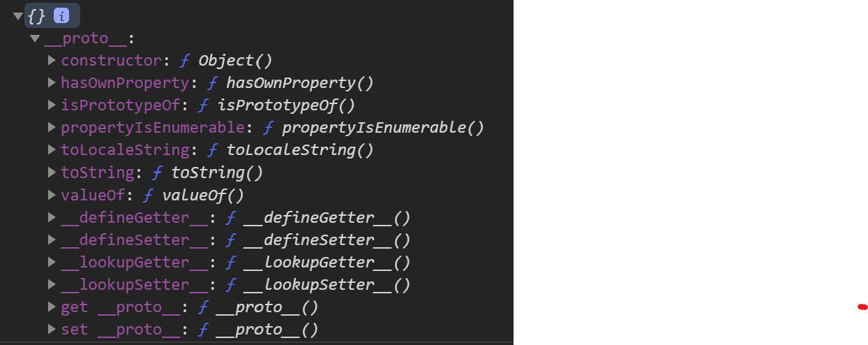Click the red mark on black panel
This screenshot has width=868, height=345.
[862, 307]
